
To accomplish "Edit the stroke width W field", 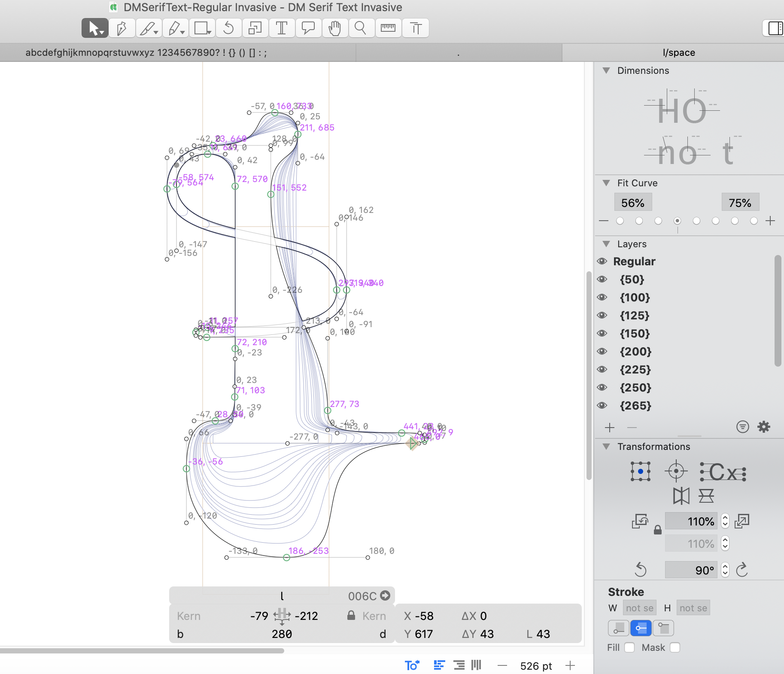I will pyautogui.click(x=639, y=607).
